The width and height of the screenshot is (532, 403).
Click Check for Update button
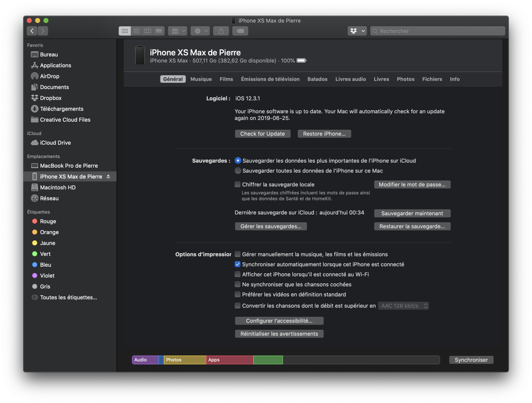click(263, 134)
